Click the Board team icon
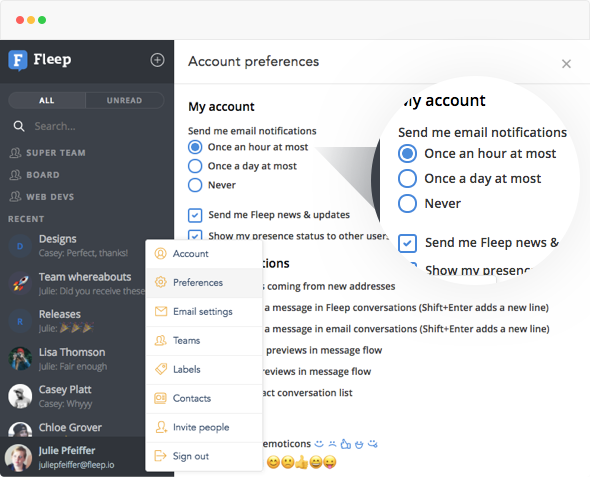This screenshot has width=590, height=477. click(x=15, y=175)
